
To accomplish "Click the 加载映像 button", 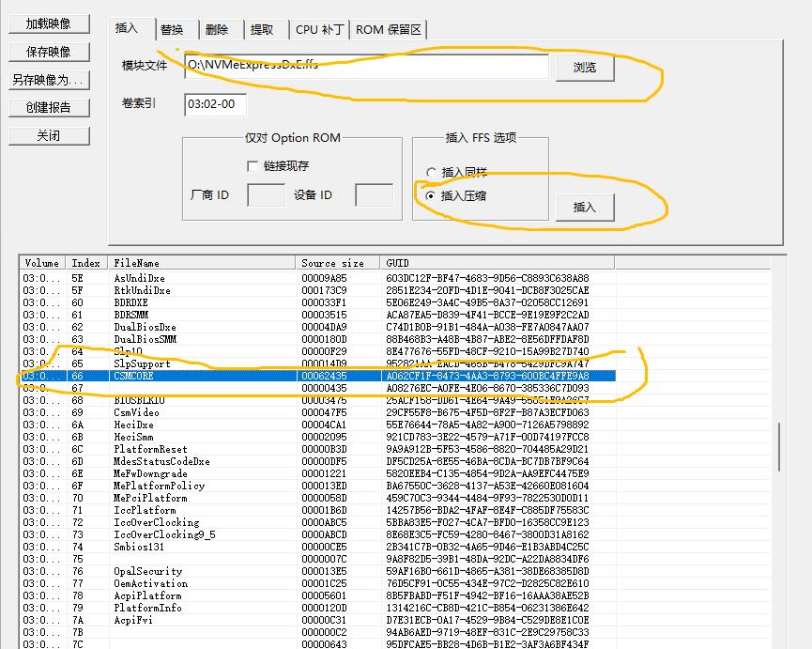I will pyautogui.click(x=49, y=23).
